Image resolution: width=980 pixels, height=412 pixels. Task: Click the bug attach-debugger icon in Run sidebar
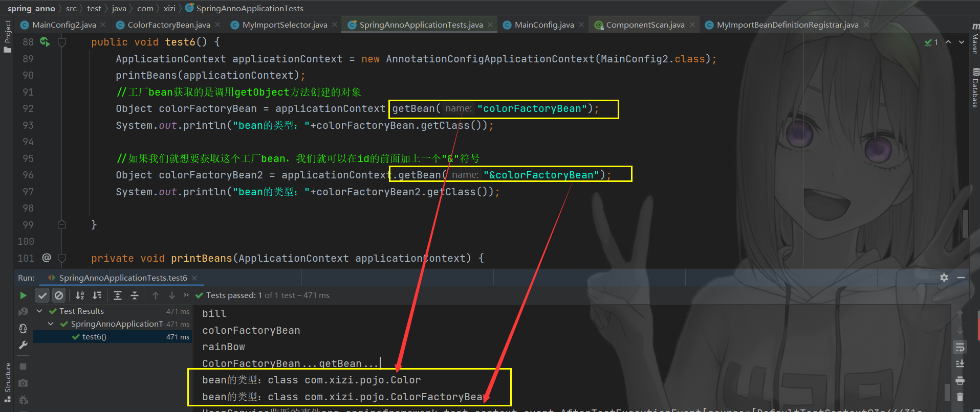coord(23,400)
